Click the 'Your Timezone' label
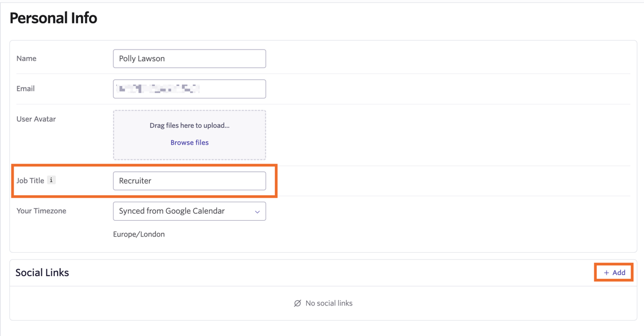Viewport: 644px width, 336px height. pyautogui.click(x=41, y=210)
